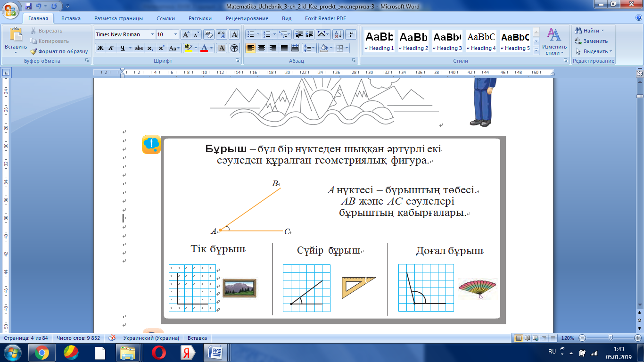
Task: Apply strikethrough formatting
Action: [x=139, y=48]
